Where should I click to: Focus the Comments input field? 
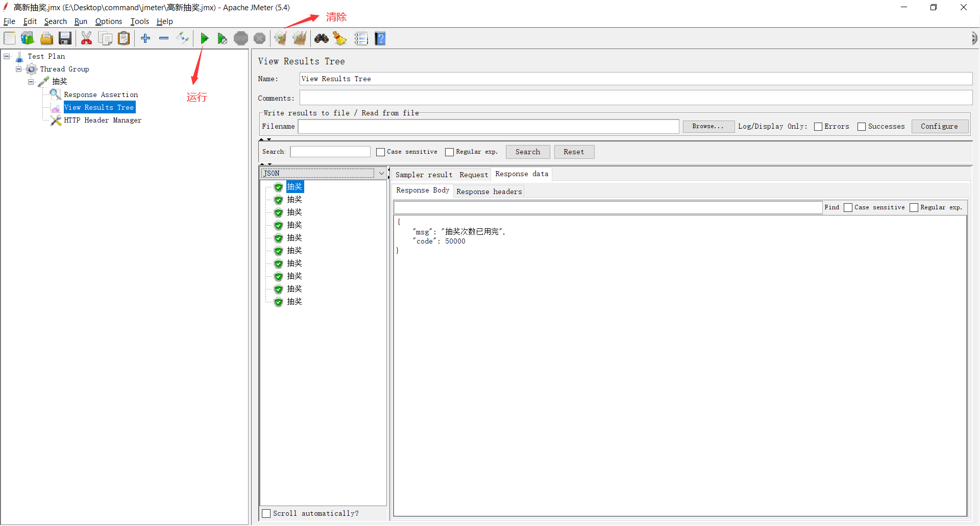click(635, 98)
